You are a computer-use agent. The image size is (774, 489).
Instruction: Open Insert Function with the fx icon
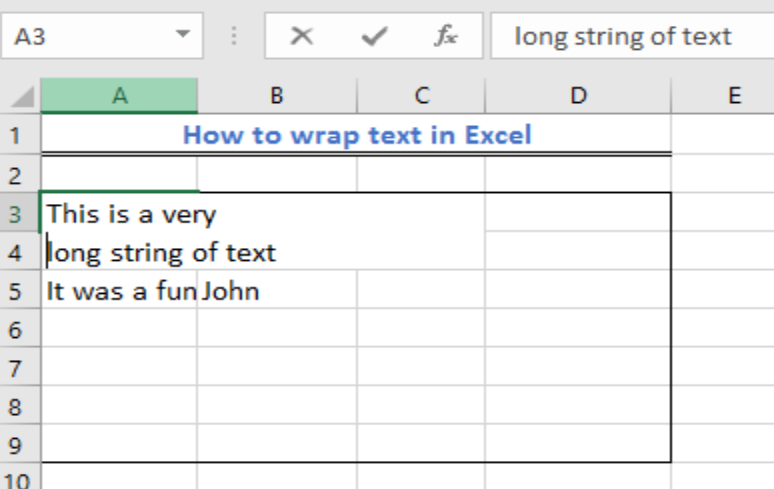[x=446, y=36]
